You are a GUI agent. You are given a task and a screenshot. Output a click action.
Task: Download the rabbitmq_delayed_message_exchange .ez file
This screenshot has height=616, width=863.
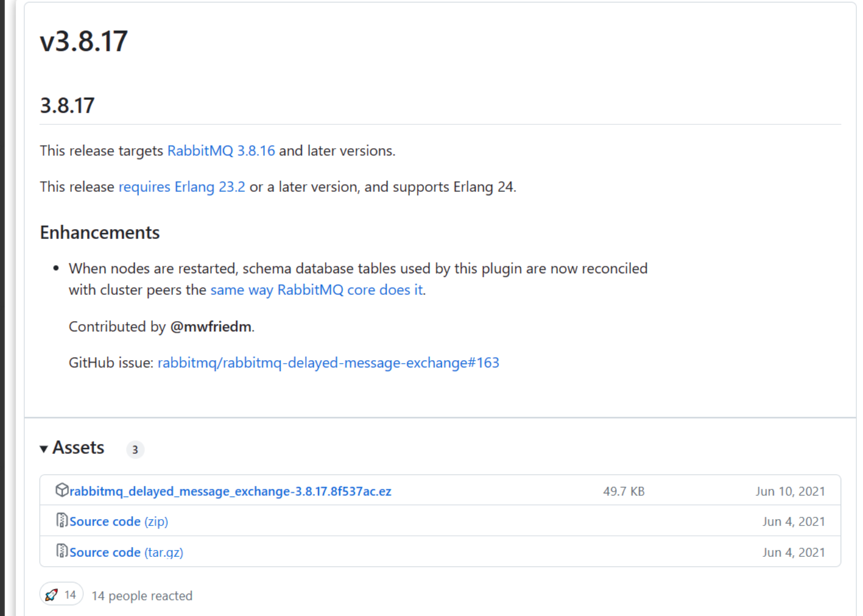[x=230, y=491]
